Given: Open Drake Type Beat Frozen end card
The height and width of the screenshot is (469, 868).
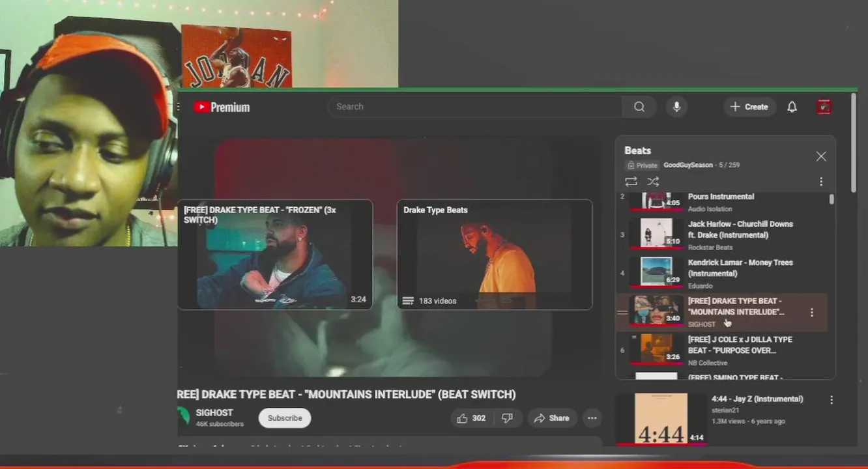Looking at the screenshot, I should click(275, 254).
